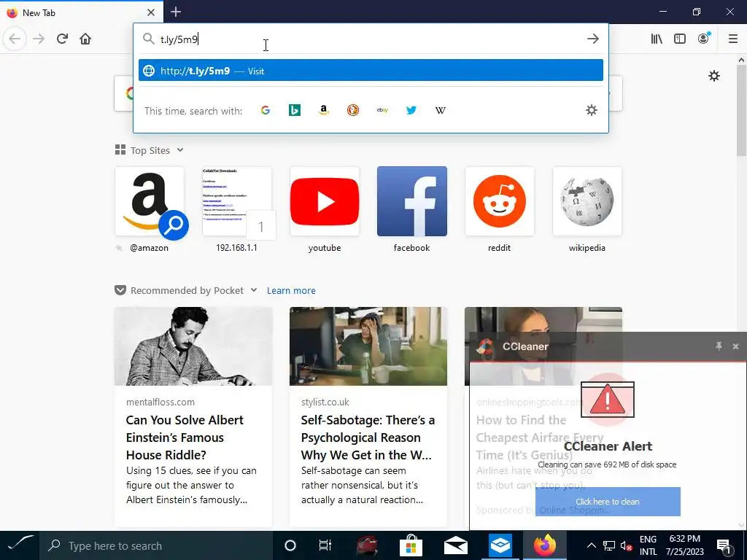Click the Go arrow in address bar
This screenshot has width=747, height=560.
point(592,39)
